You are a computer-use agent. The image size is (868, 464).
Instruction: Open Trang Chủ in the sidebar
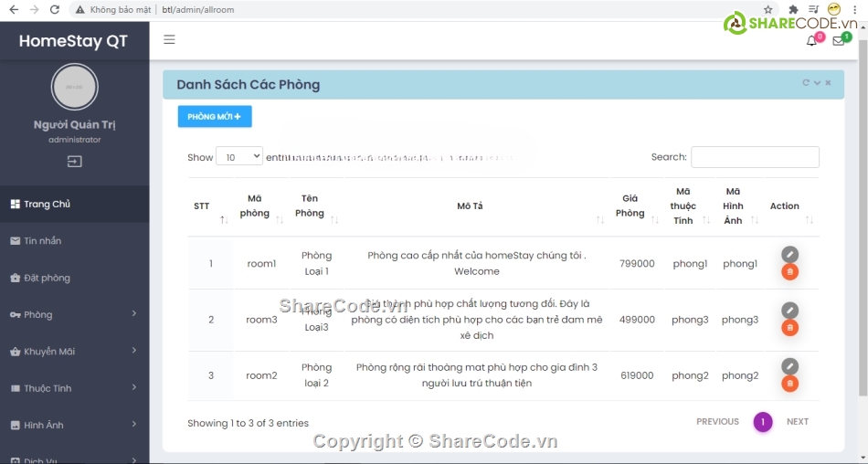pyautogui.click(x=74, y=204)
